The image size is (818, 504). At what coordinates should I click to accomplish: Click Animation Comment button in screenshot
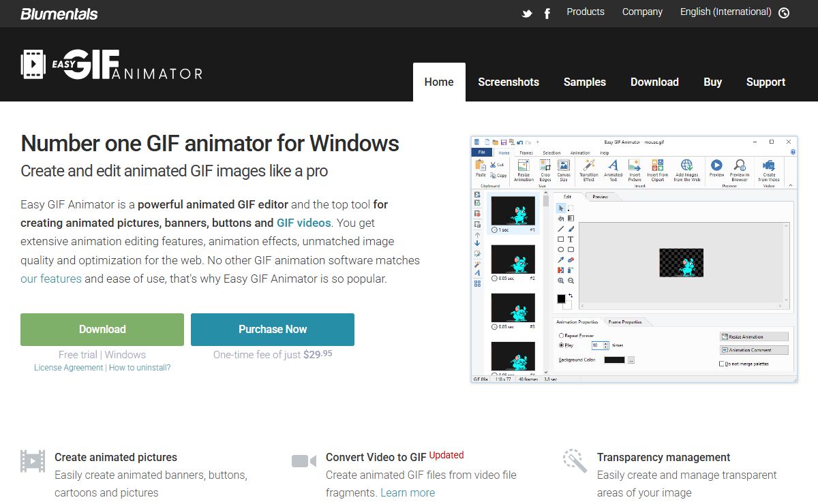pyautogui.click(x=754, y=350)
